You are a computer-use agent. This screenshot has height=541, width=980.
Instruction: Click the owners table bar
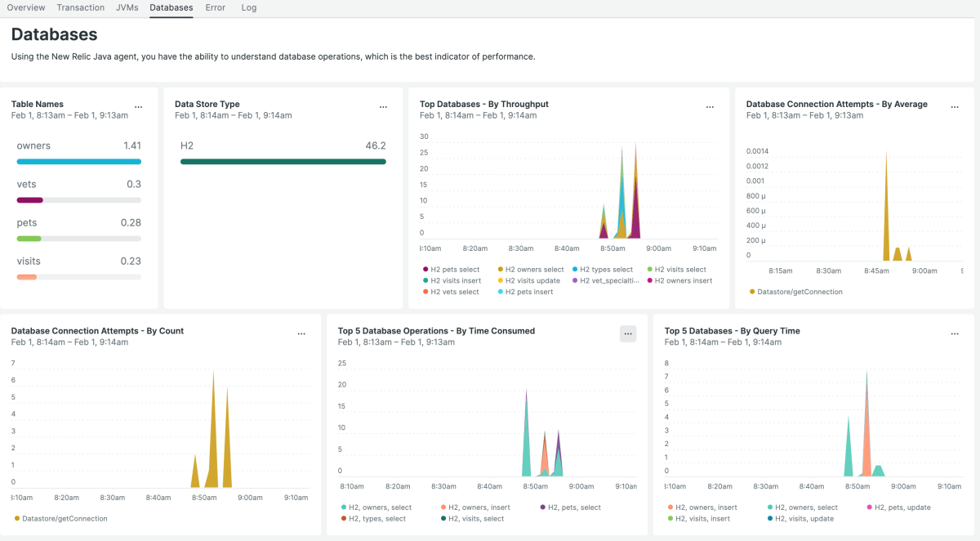click(78, 162)
